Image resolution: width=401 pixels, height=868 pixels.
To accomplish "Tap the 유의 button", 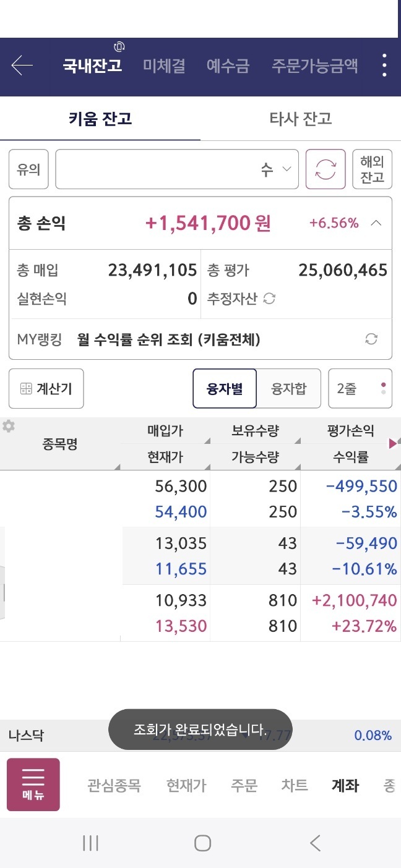I will point(28,169).
